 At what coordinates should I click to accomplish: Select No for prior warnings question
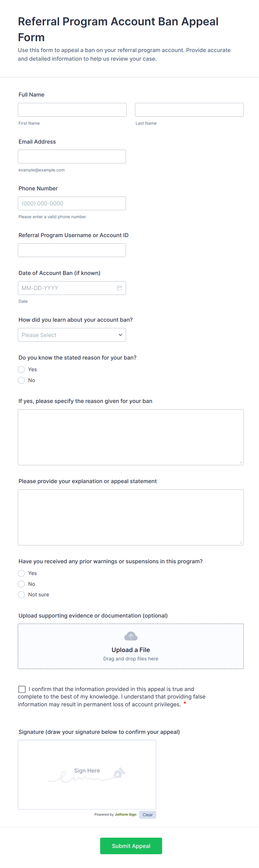coord(22,584)
